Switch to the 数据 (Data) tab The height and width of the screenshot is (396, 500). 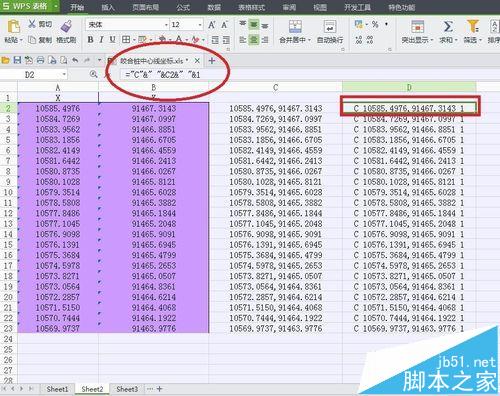point(214,7)
